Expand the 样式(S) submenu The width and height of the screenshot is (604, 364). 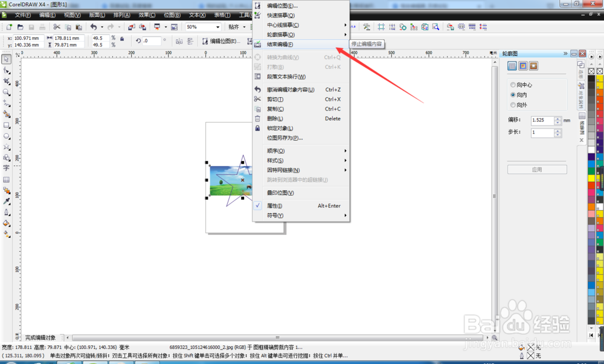[301, 161]
